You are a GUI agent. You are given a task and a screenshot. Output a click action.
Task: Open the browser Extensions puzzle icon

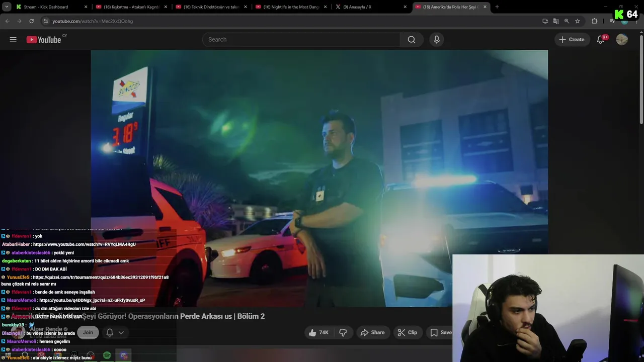tap(595, 21)
